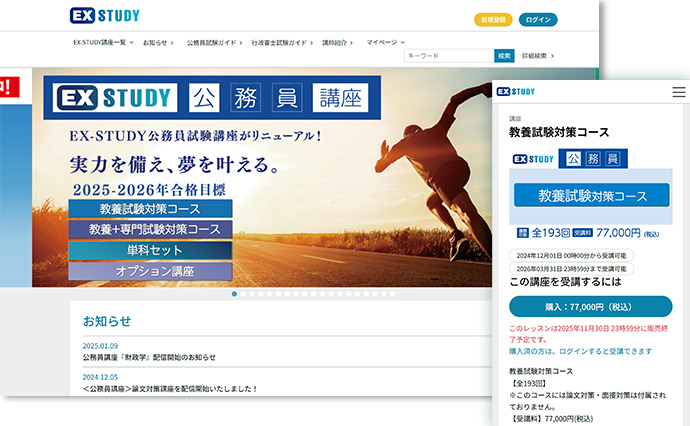Click the 2024年12月01日 availability start tag

pyautogui.click(x=571, y=255)
